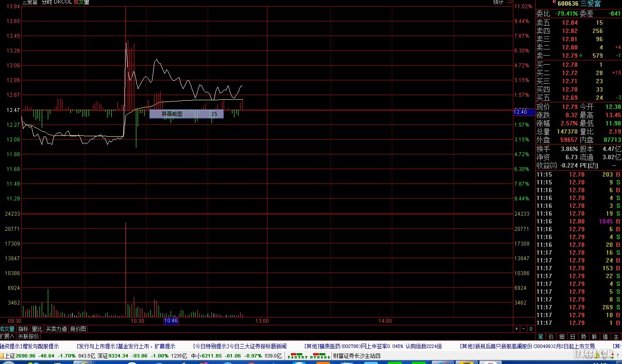Click the 委差 value -841
This screenshot has width=622, height=364.
pos(615,13)
